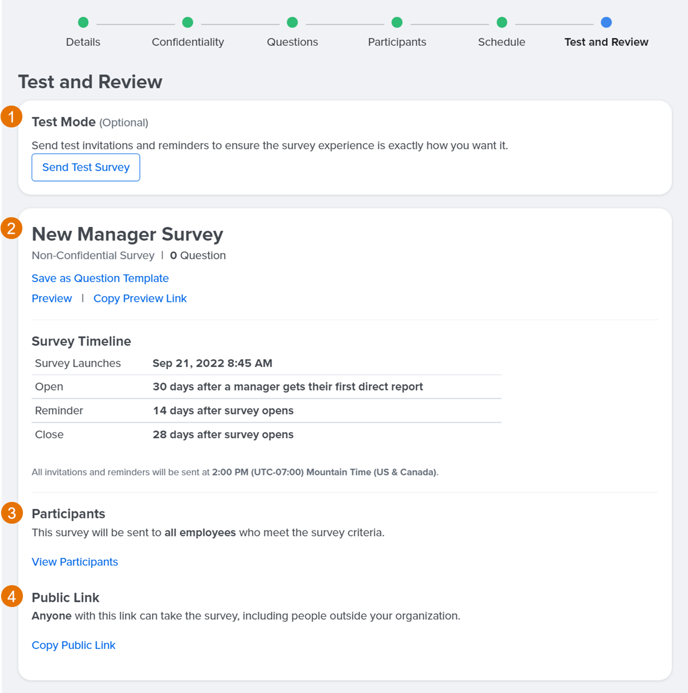Click Save as Question Template link
Screen dimensions: 688x693
[100, 278]
